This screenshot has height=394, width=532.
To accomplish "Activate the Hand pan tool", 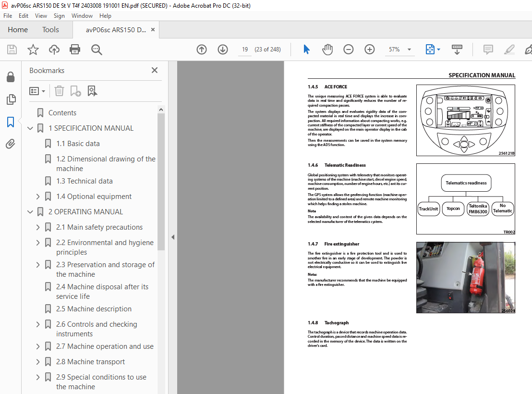I will (327, 49).
